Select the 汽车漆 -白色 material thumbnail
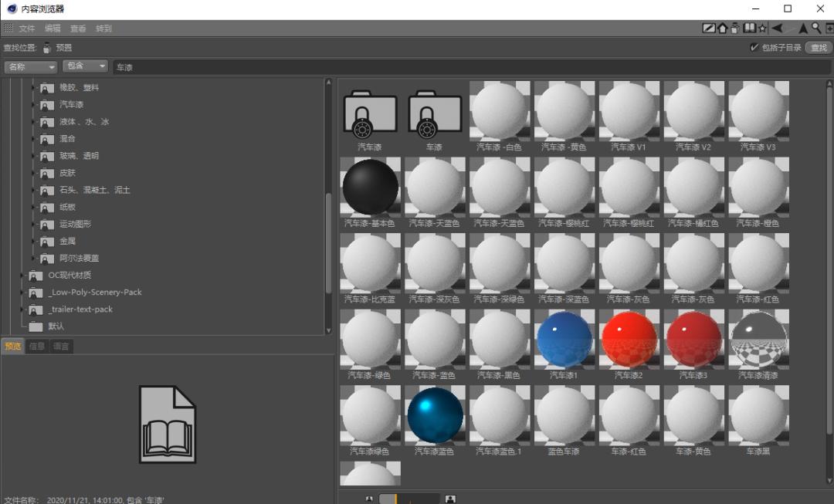 click(500, 111)
